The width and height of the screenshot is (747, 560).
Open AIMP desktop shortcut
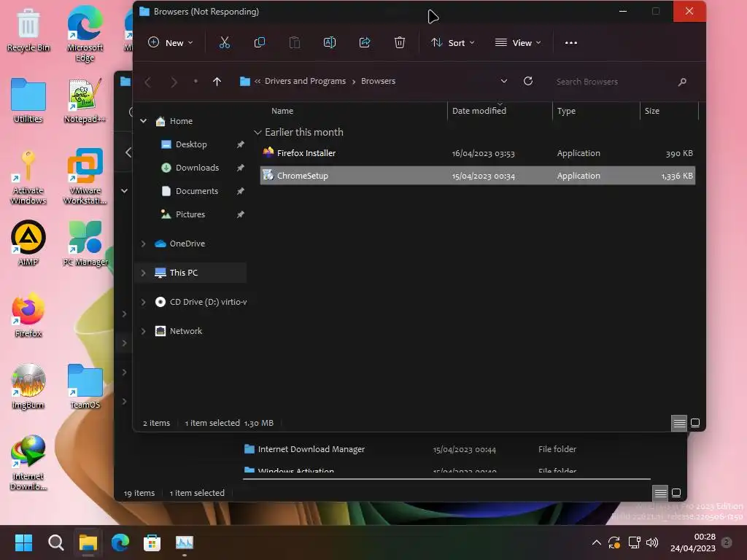(28, 244)
